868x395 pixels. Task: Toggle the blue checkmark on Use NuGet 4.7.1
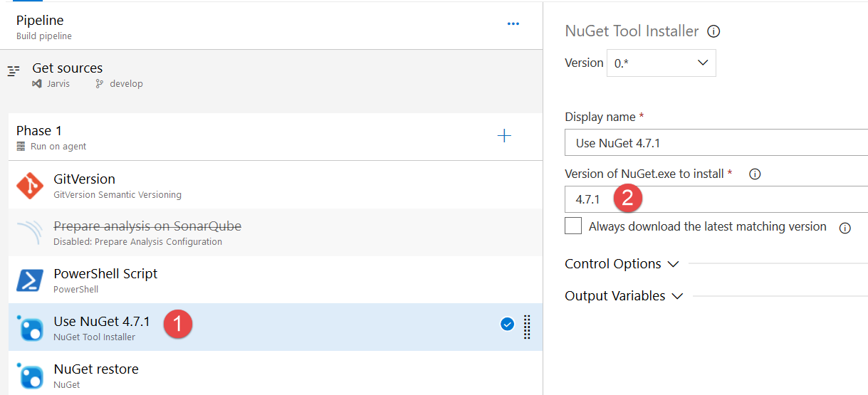(x=507, y=325)
